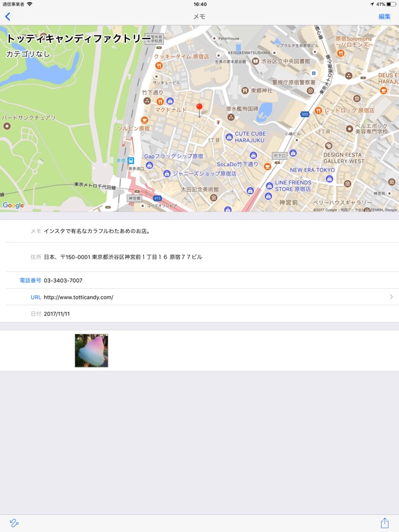The image size is (399, 532).
Task: Tap the カテゴリなし category label
Action: (28, 53)
